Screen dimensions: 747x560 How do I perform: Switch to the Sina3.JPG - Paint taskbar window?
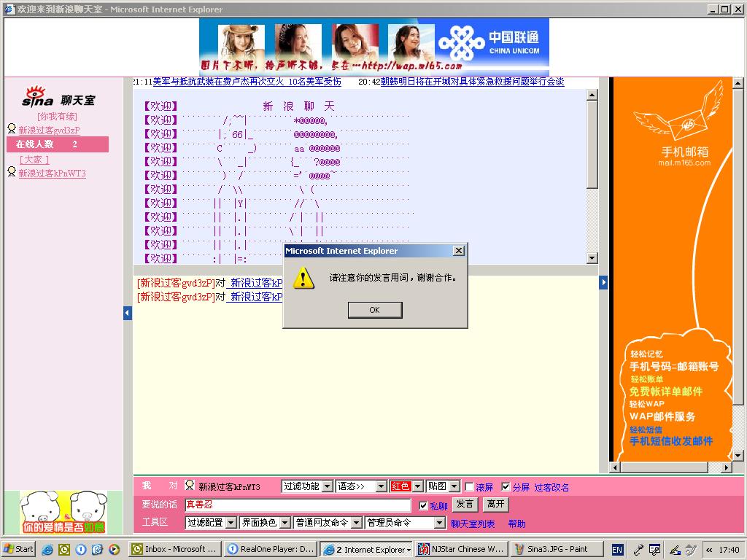click(x=557, y=550)
